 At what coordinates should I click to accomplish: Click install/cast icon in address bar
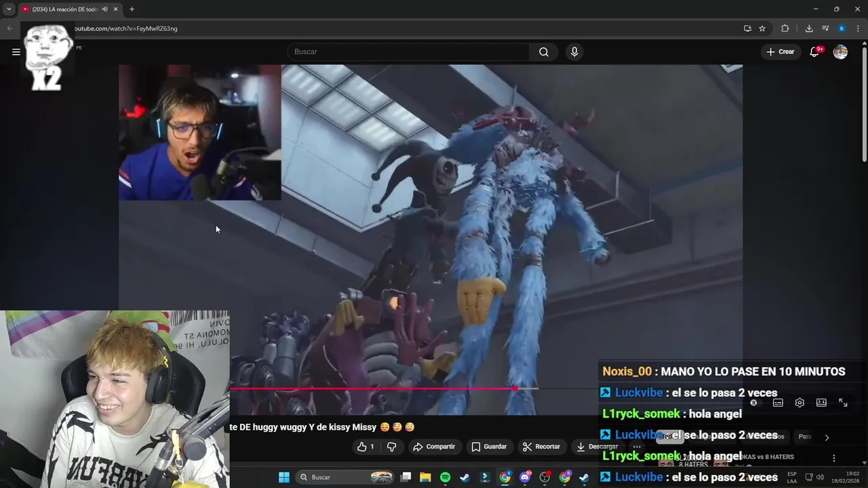747,28
